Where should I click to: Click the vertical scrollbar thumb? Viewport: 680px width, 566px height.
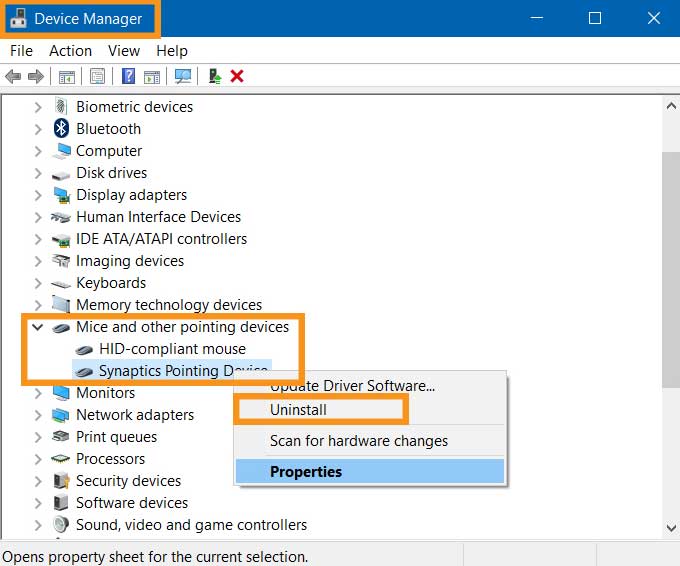671,270
